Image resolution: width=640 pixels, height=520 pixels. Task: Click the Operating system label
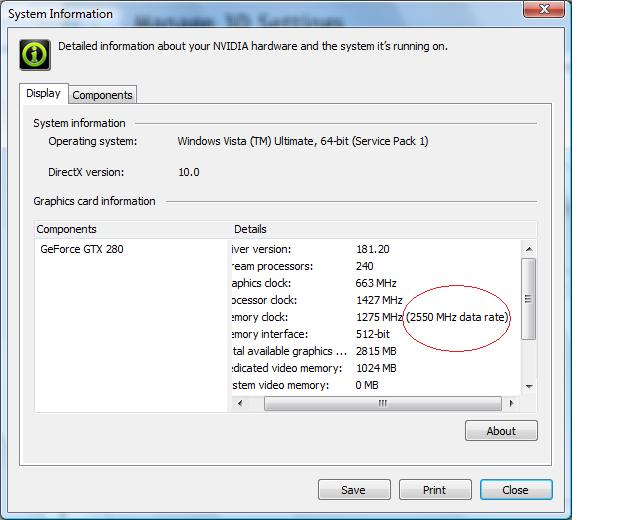[x=93, y=141]
